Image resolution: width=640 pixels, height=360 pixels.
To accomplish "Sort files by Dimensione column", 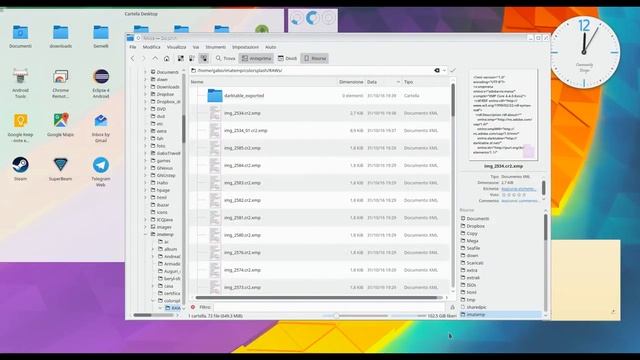I will coord(351,82).
